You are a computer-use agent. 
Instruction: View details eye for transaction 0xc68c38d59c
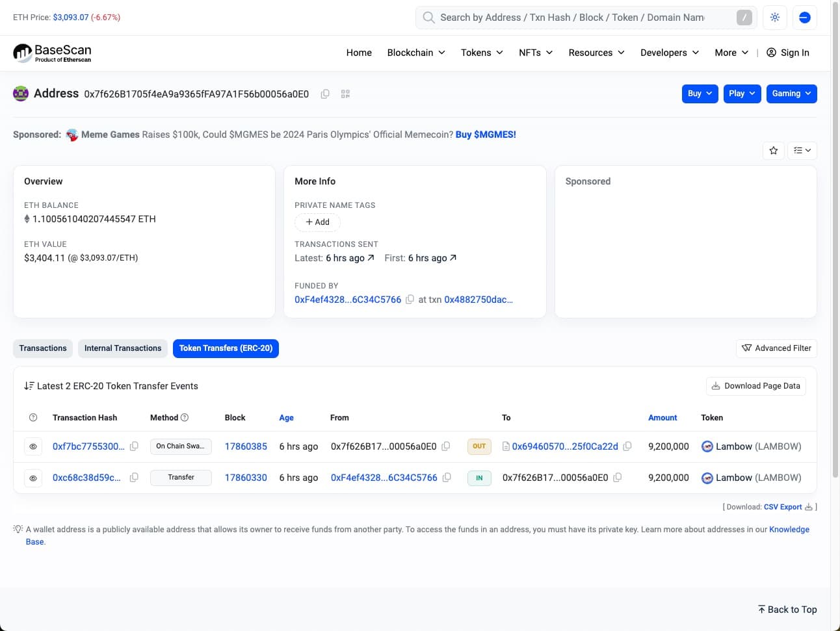(x=33, y=478)
